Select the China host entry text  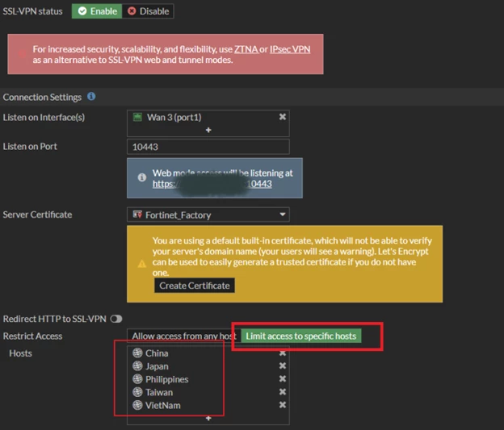[157, 353]
